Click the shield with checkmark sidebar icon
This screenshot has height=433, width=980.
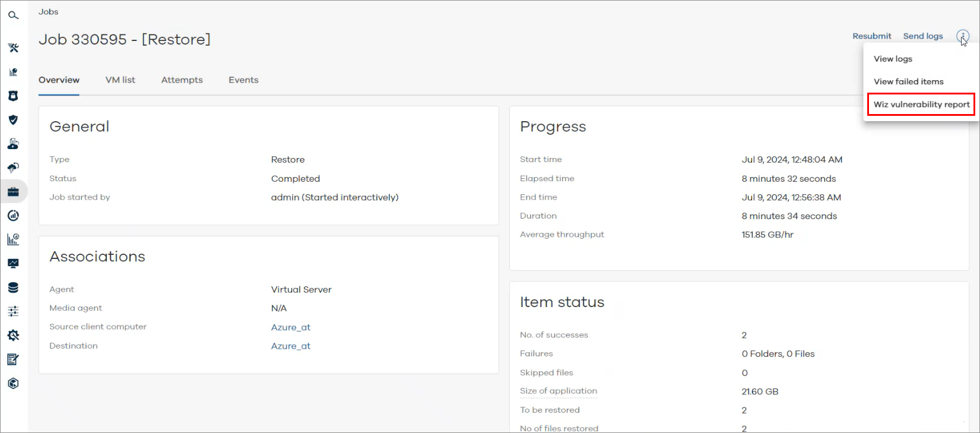[x=13, y=120]
